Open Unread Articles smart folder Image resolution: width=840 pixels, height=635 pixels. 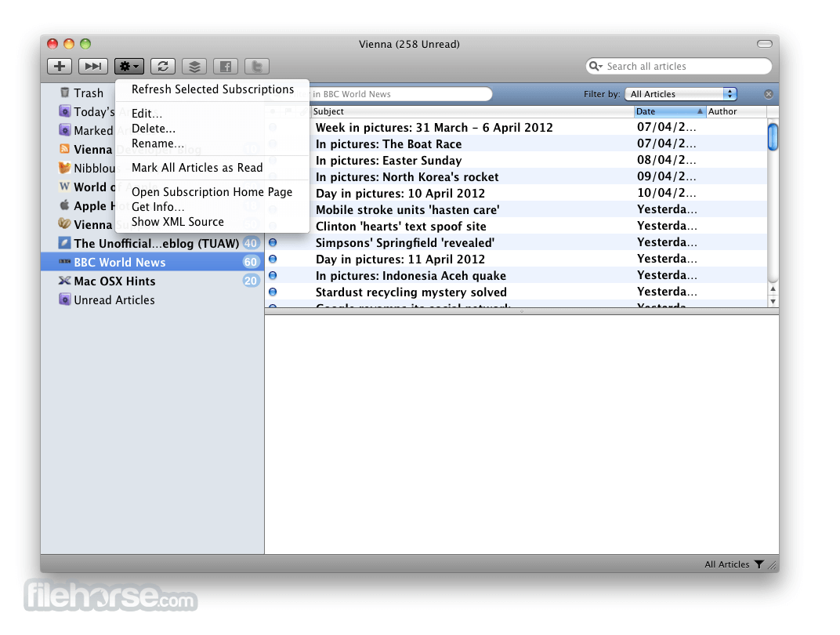(153, 299)
